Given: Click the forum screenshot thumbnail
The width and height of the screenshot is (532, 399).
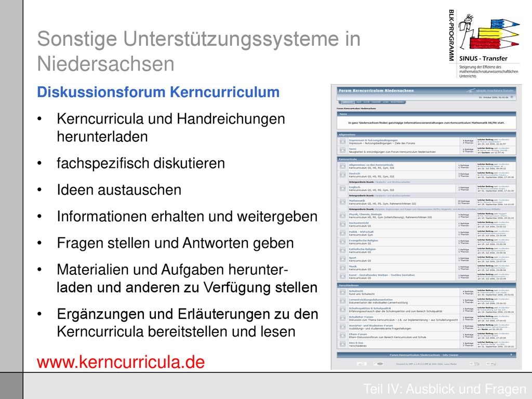Looking at the screenshot, I should pyautogui.click(x=427, y=227).
